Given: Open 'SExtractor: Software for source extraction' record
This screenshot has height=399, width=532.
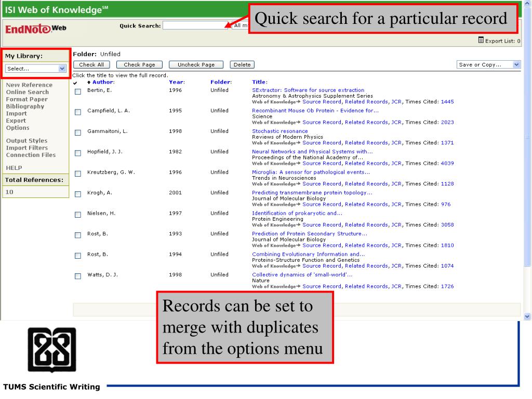Looking at the screenshot, I should [x=308, y=90].
